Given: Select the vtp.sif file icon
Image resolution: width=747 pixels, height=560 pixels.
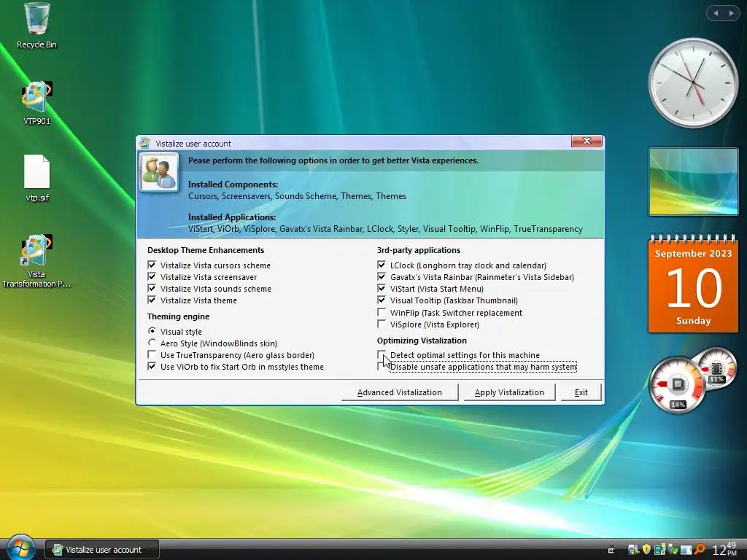Looking at the screenshot, I should coord(36,178).
